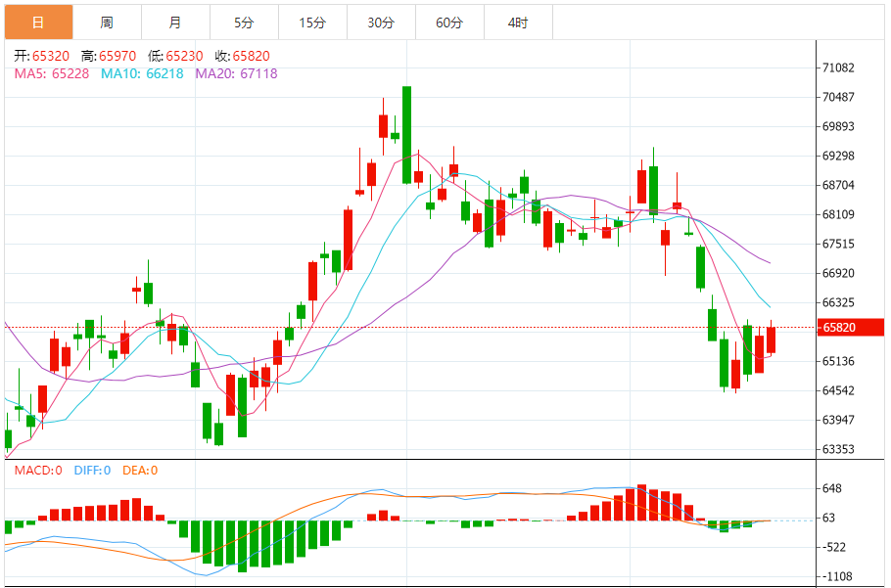Screen dimensions: 891x588
Task: Click the DEA:0 indicator label
Action: click(140, 470)
